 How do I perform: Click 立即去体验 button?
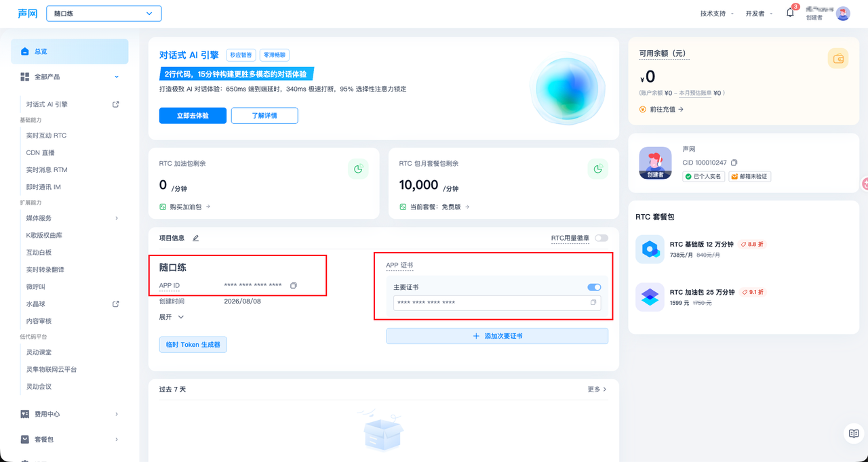coord(193,116)
